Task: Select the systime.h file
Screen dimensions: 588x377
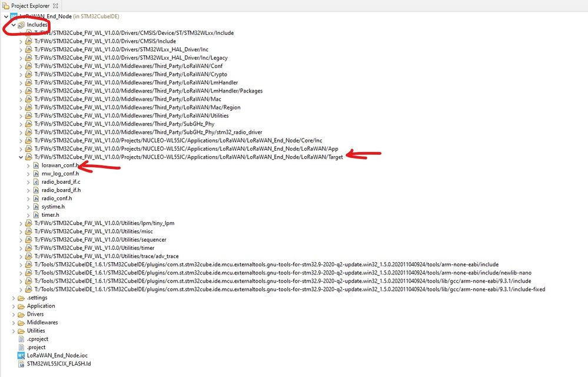Action: [53, 207]
